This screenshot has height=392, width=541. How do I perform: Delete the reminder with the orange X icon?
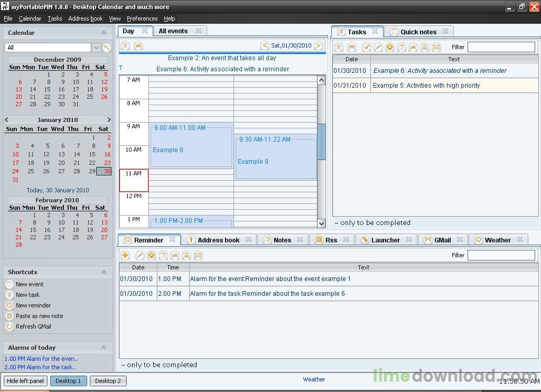pos(152,255)
